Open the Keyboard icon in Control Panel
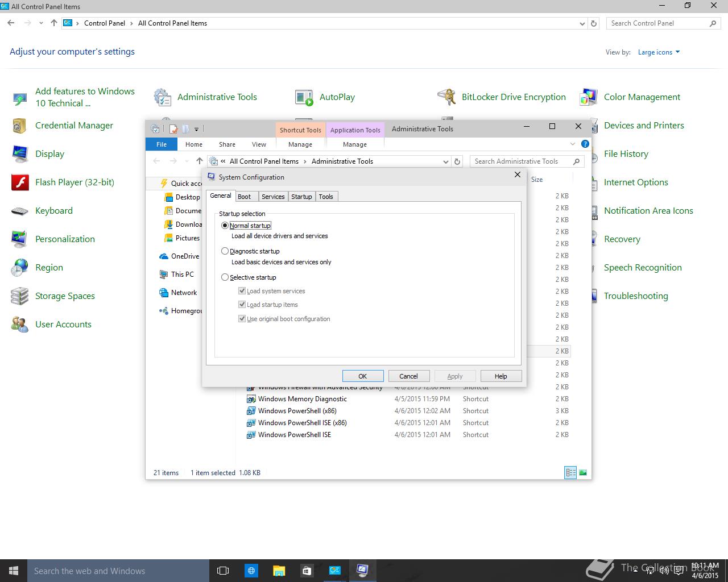 point(20,211)
